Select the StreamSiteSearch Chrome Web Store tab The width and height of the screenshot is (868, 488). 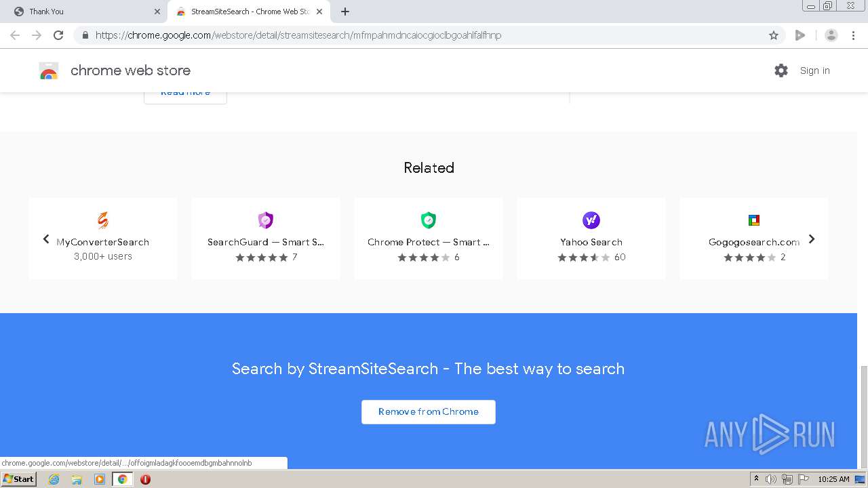pos(248,12)
